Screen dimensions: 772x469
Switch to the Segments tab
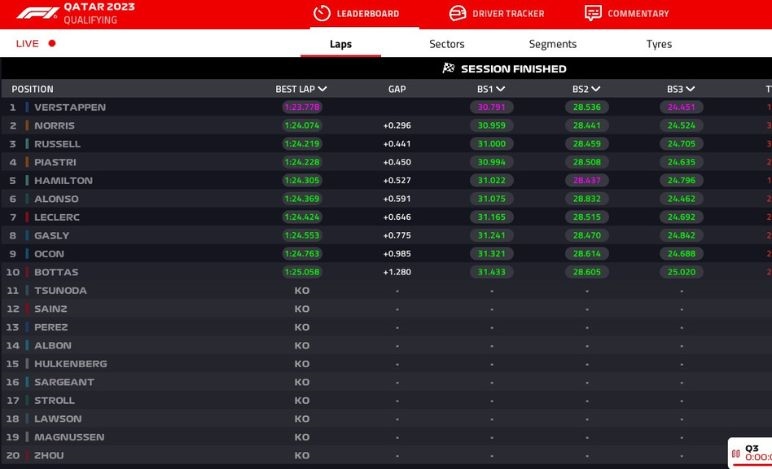[552, 44]
